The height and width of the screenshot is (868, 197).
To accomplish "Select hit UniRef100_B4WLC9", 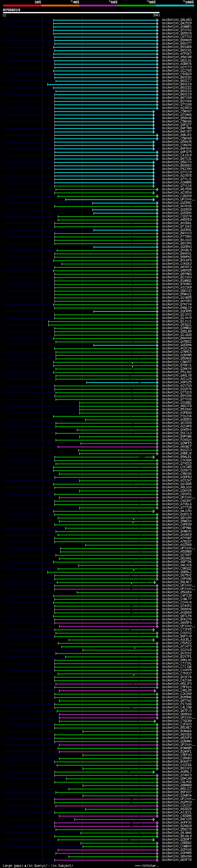I will [x=177, y=308].
